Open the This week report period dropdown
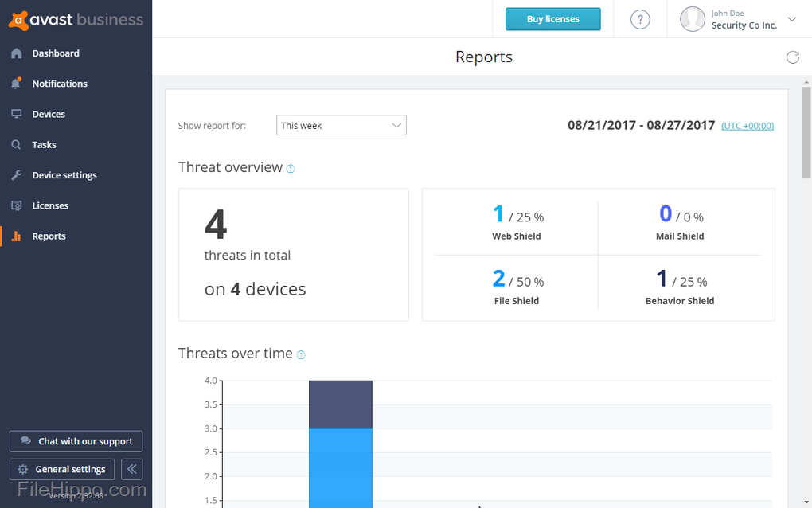This screenshot has width=812, height=508. point(342,125)
